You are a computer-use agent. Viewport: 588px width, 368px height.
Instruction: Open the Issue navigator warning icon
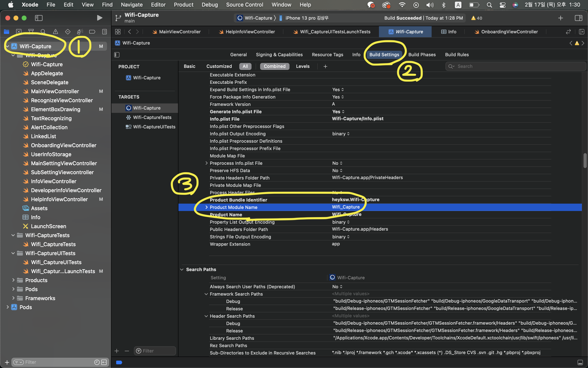click(x=55, y=32)
